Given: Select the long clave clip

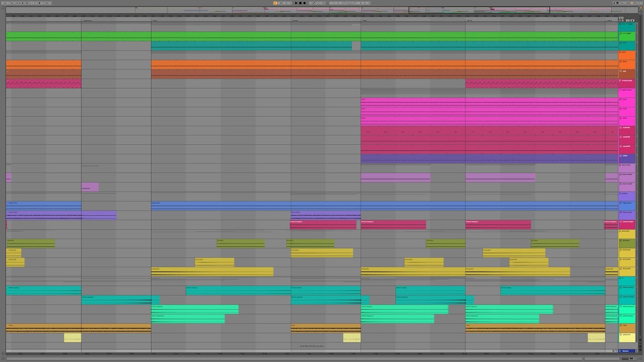Looking at the screenshot, I should point(489,158).
